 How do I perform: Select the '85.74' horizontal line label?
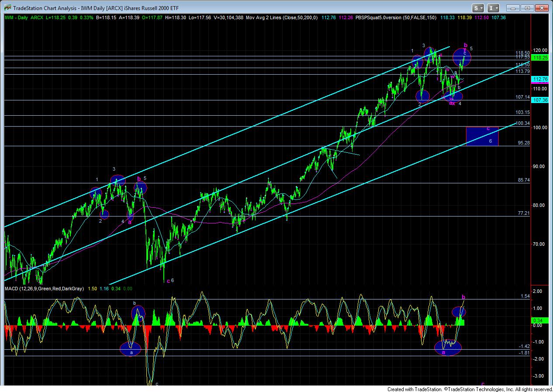click(x=524, y=180)
